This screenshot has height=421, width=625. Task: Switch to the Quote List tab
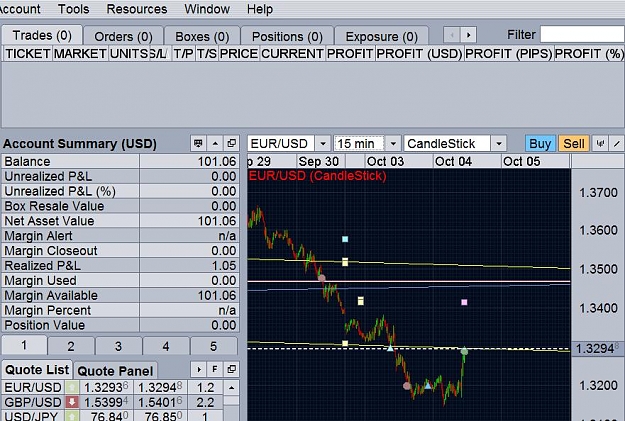pyautogui.click(x=37, y=370)
